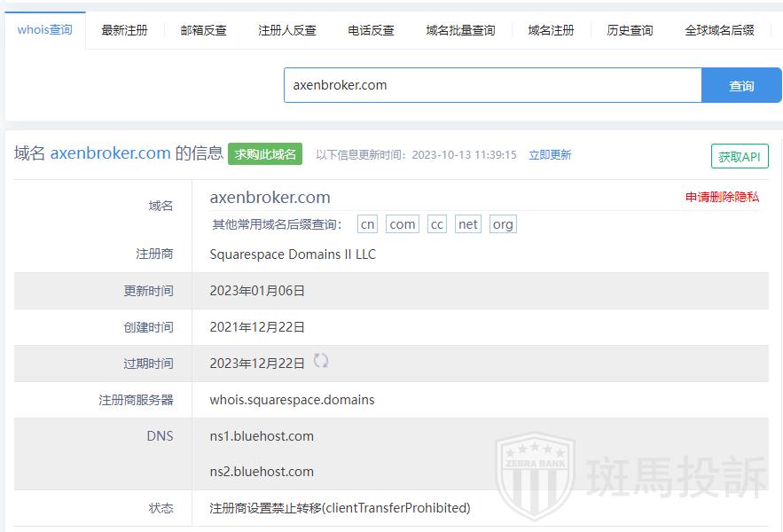The image size is (783, 532).
Task: Click the axenbroker.com link in heading
Action: (x=110, y=153)
